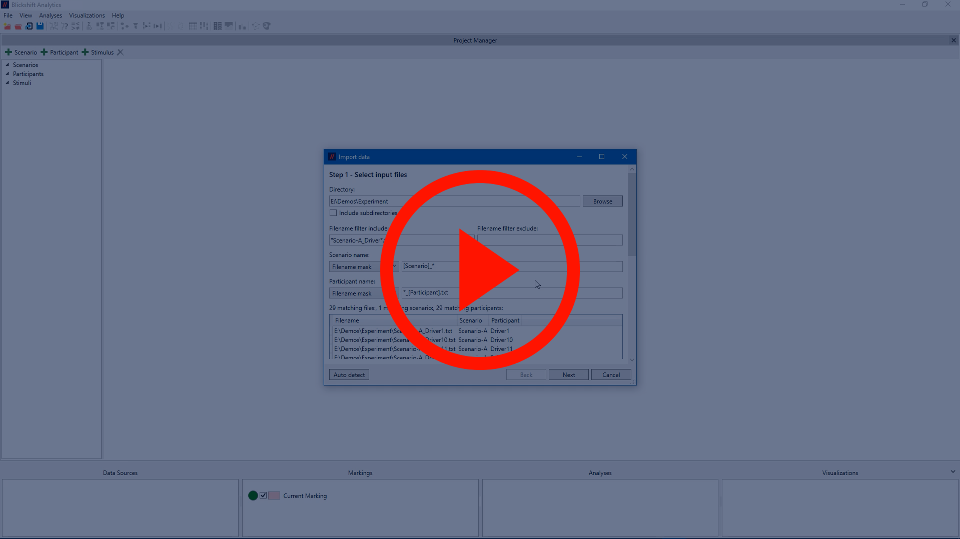This screenshot has width=960, height=539.
Task: Select the Driver10 participant row cell
Action: click(x=501, y=340)
